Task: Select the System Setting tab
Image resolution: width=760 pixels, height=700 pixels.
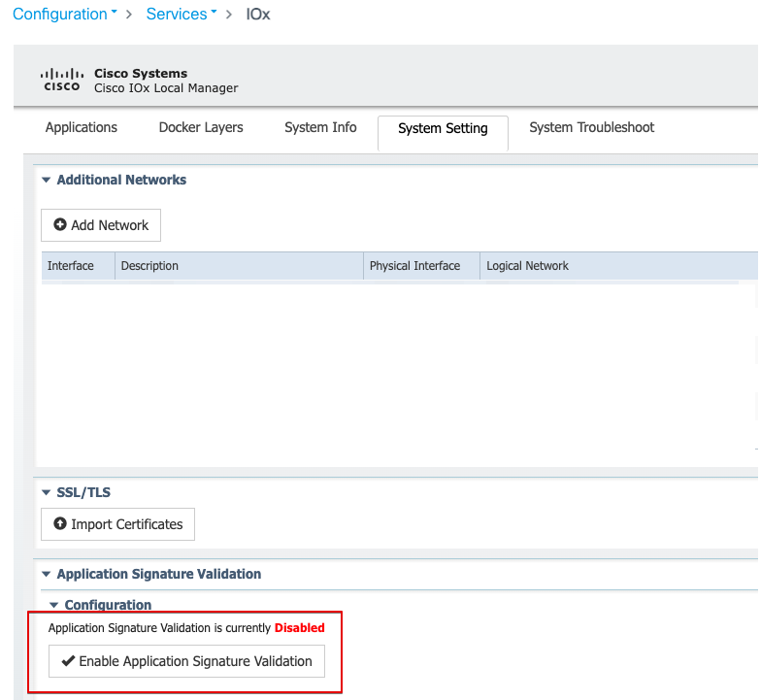Action: [443, 128]
